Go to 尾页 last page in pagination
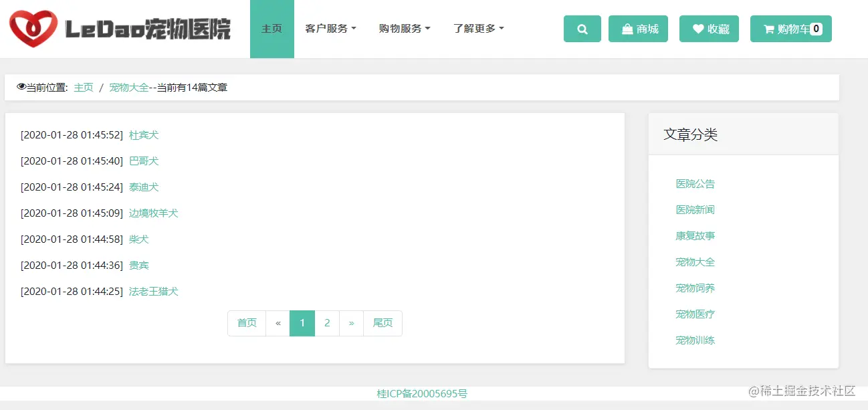 [383, 323]
